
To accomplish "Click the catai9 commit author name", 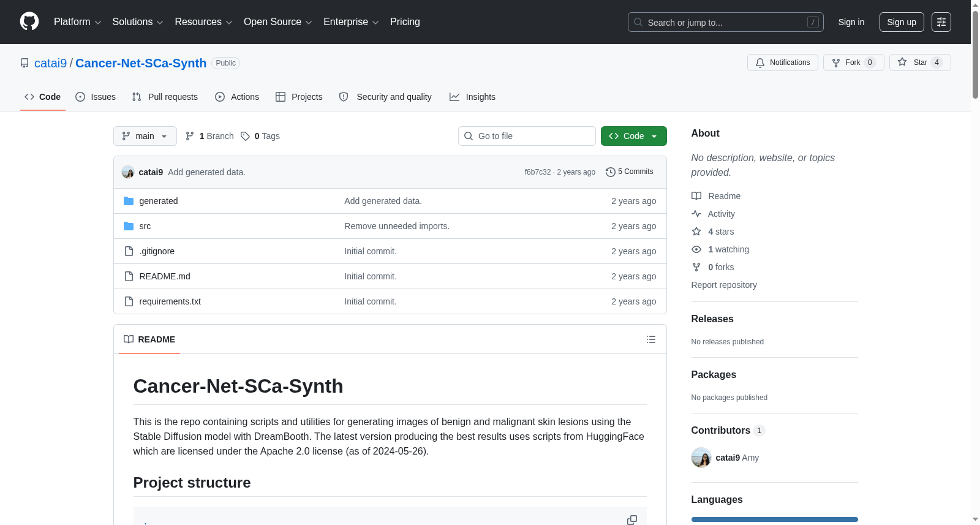I will (151, 172).
